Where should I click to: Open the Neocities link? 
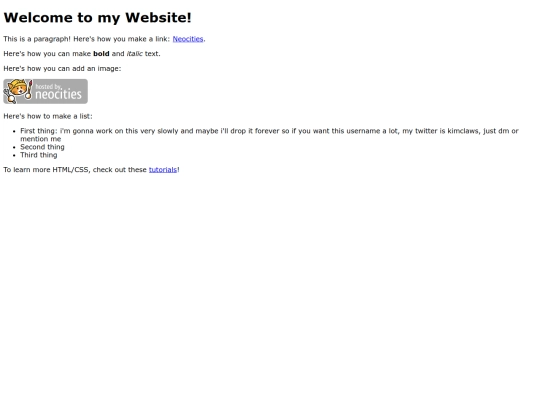(x=188, y=39)
